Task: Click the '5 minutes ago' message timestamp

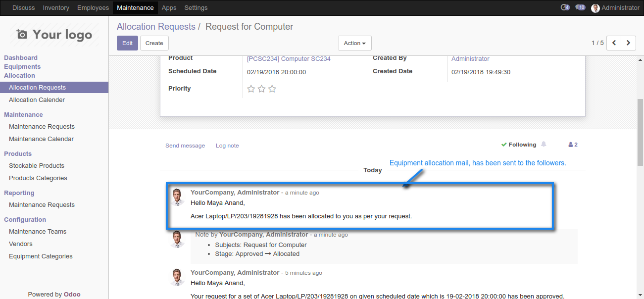Action: [303, 273]
